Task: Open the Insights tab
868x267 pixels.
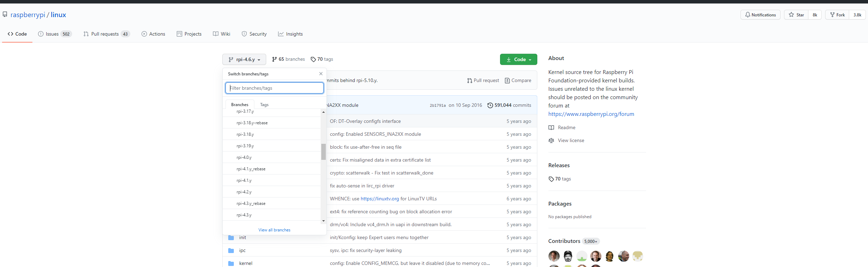Action: [291, 34]
